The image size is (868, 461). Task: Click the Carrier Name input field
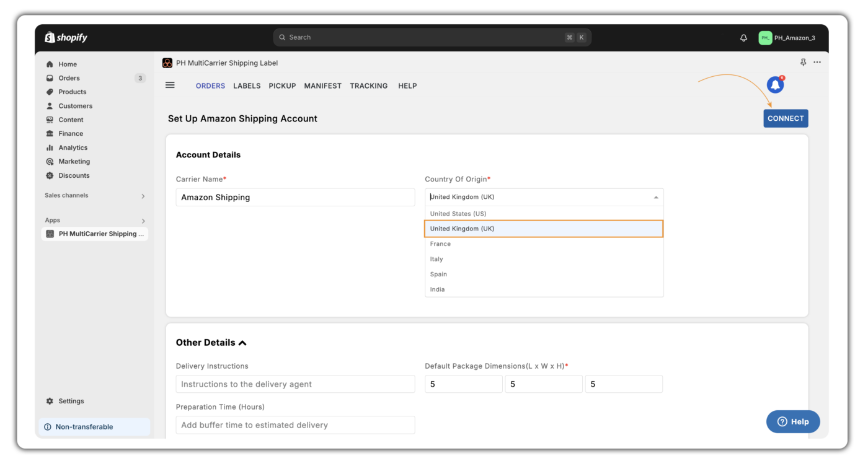click(295, 197)
